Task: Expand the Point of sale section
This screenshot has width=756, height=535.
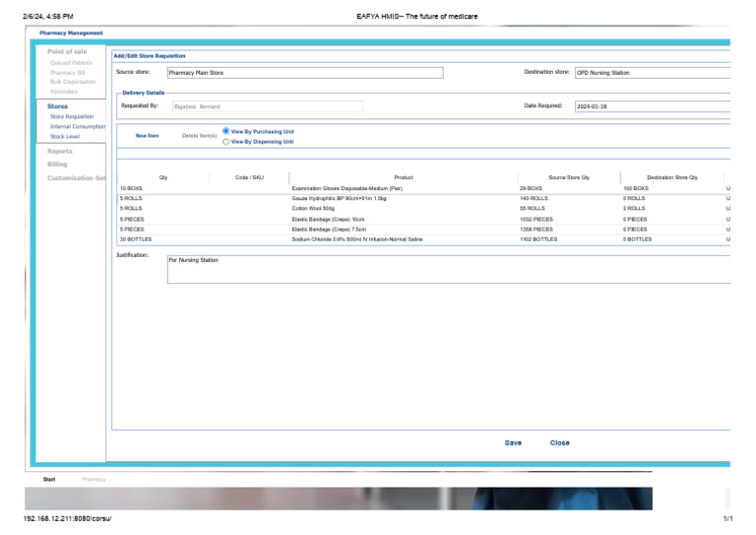Action: 67,51
